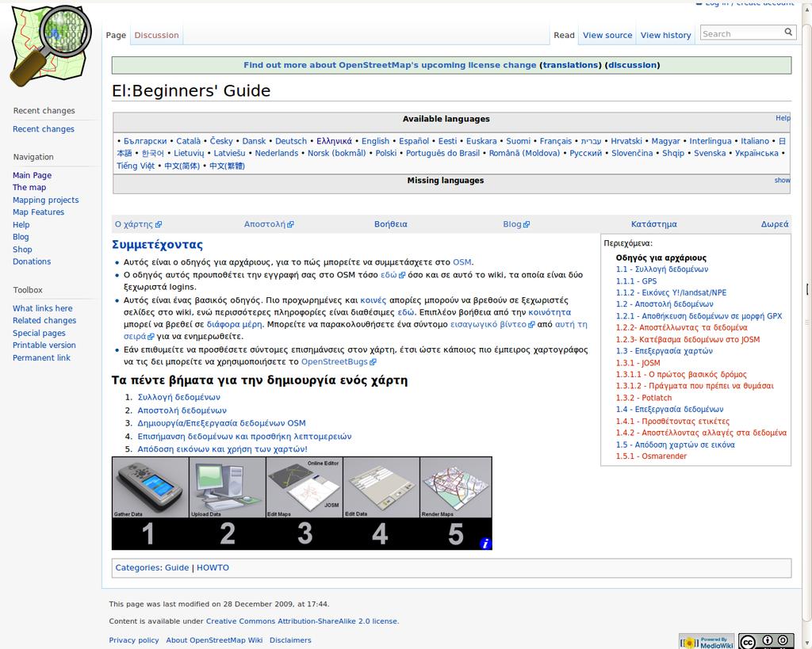Viewport: 812px width, 649px height.
Task: Open the View source tab
Action: [x=607, y=35]
